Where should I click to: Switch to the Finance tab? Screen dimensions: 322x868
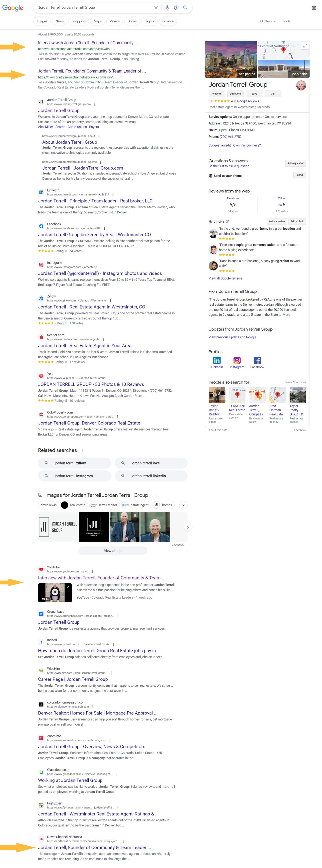[168, 21]
